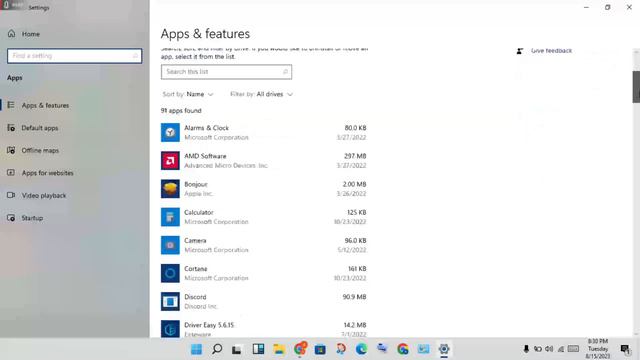Screen dimensions: 640x360
Task: Click the Alarms & Clock name text
Action: (x=207, y=128)
